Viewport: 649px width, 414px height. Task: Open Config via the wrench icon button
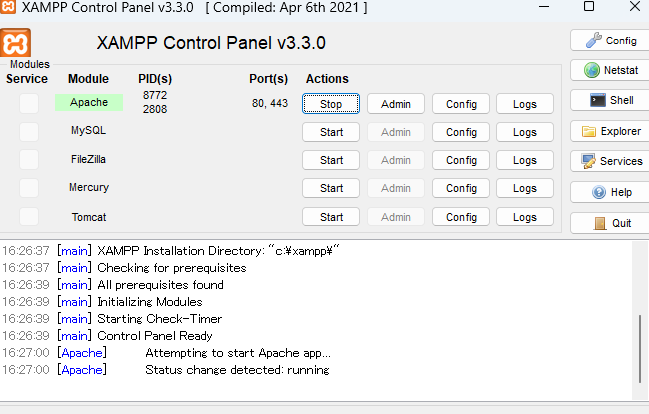click(x=611, y=41)
